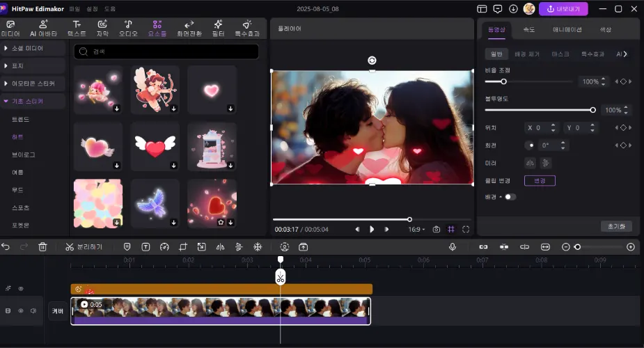Click the player progress slider handle

tap(409, 219)
